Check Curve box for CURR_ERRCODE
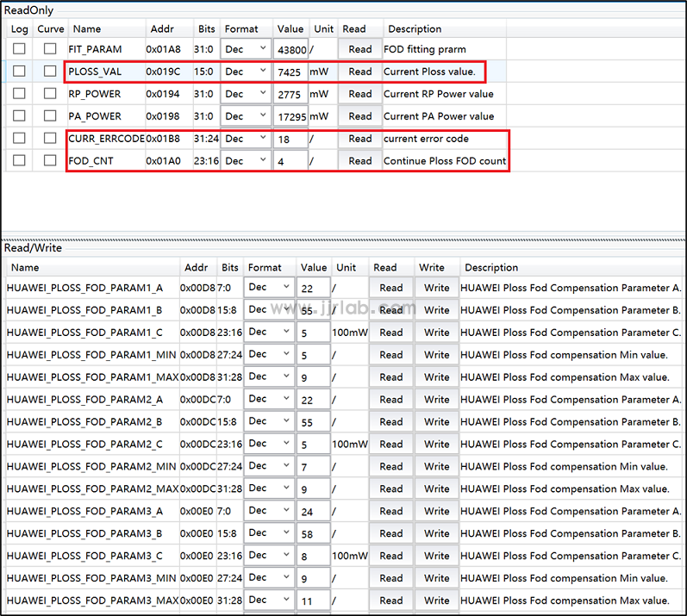This screenshot has width=687, height=616. click(x=50, y=138)
